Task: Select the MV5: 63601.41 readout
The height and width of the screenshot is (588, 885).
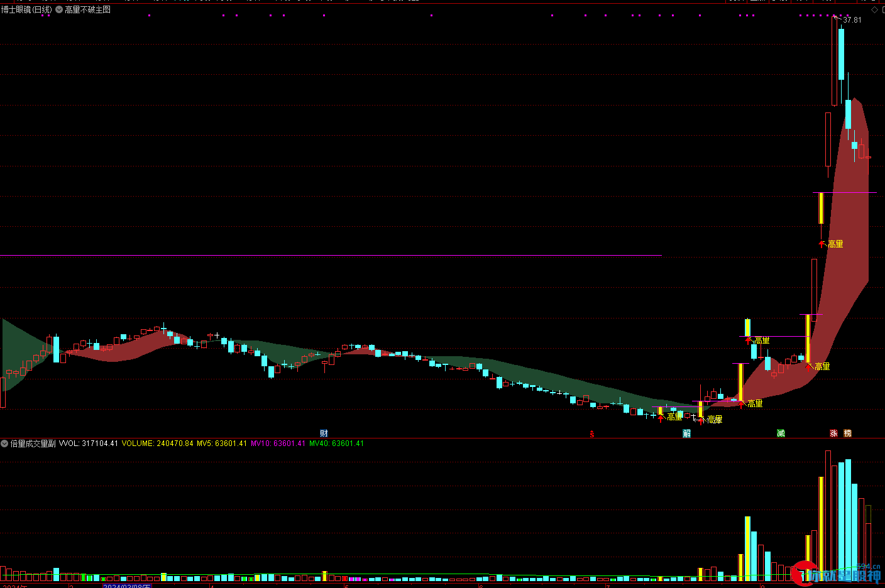Action: pos(222,444)
